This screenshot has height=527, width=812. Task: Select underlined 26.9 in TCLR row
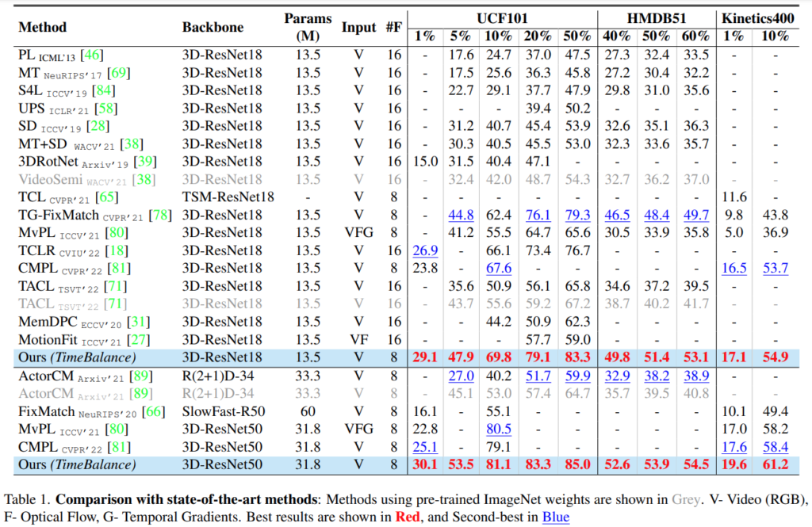[425, 250]
